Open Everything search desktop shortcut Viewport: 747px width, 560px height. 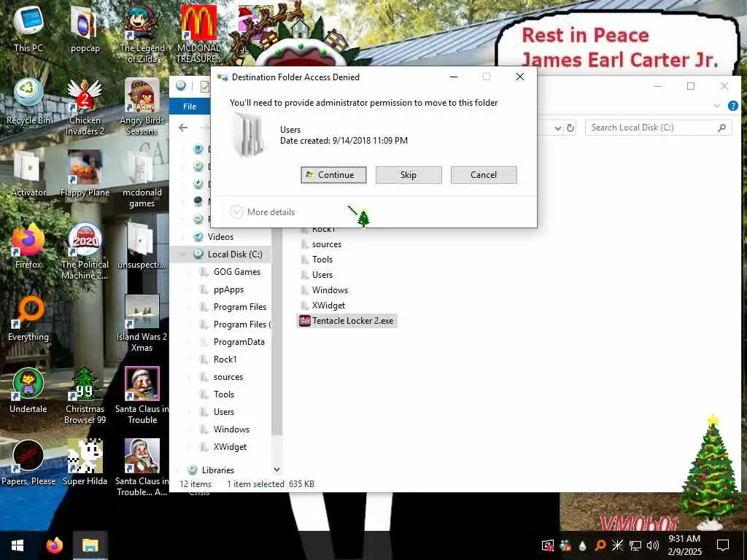tap(28, 318)
